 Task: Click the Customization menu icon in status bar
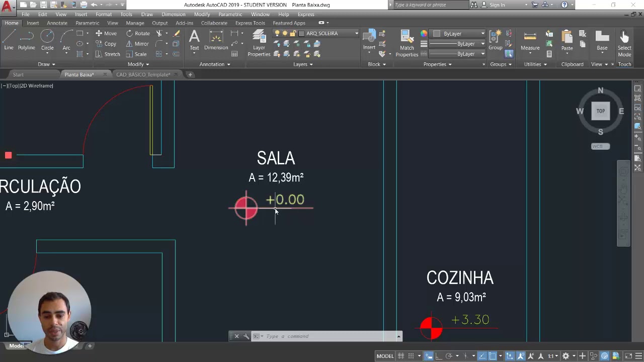click(637, 356)
